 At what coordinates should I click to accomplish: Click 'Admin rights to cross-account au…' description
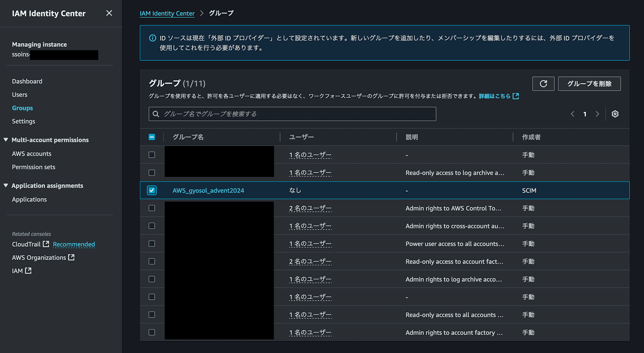point(455,226)
